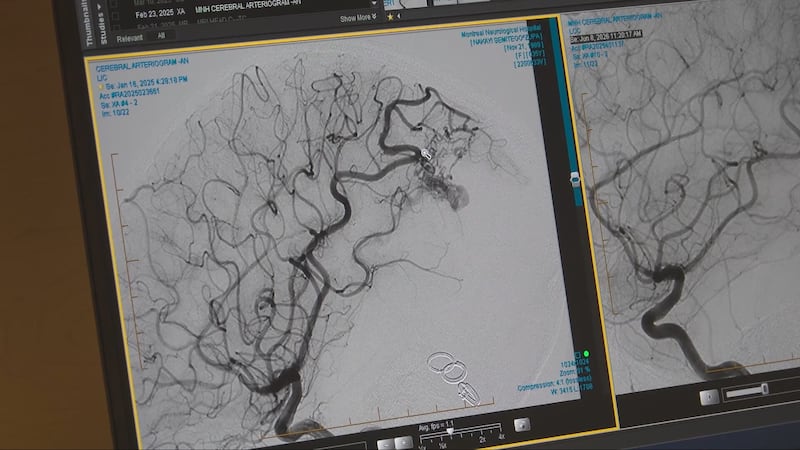Click the green status indicator in left viewport
The height and width of the screenshot is (450, 800).
click(586, 353)
